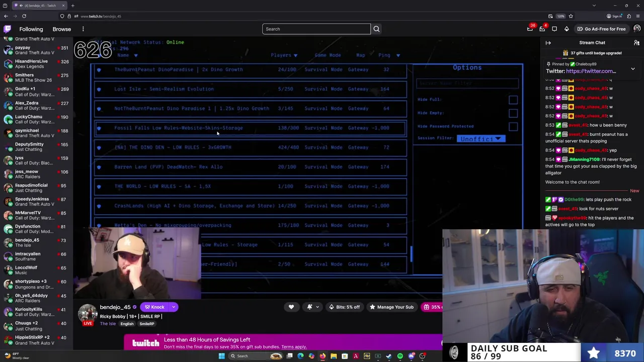Image resolution: width=644 pixels, height=362 pixels.
Task: Open the whispers chat bubble icon
Action: point(554,29)
